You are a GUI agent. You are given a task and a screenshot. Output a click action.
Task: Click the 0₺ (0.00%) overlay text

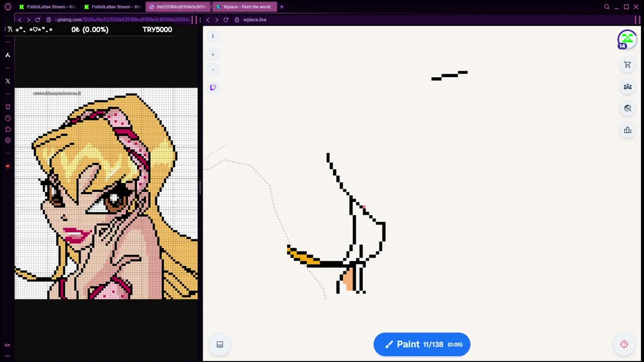(90, 30)
